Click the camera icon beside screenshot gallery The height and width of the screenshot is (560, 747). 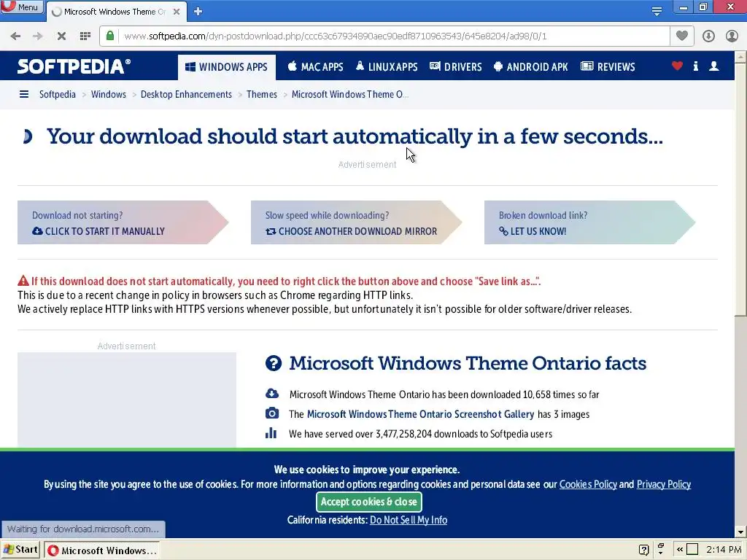pyautogui.click(x=271, y=413)
